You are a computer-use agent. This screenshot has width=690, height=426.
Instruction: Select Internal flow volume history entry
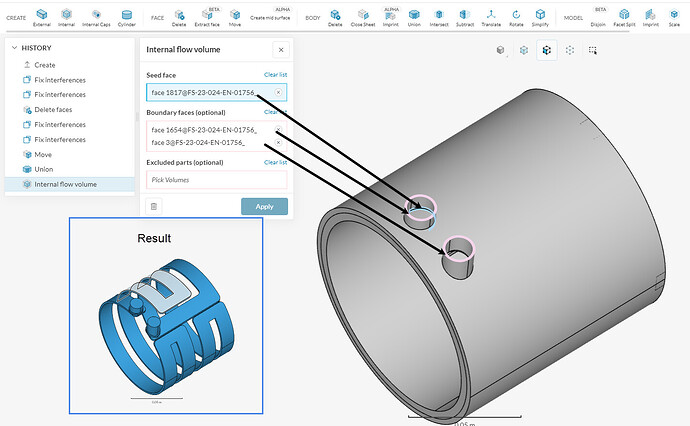(x=70, y=184)
